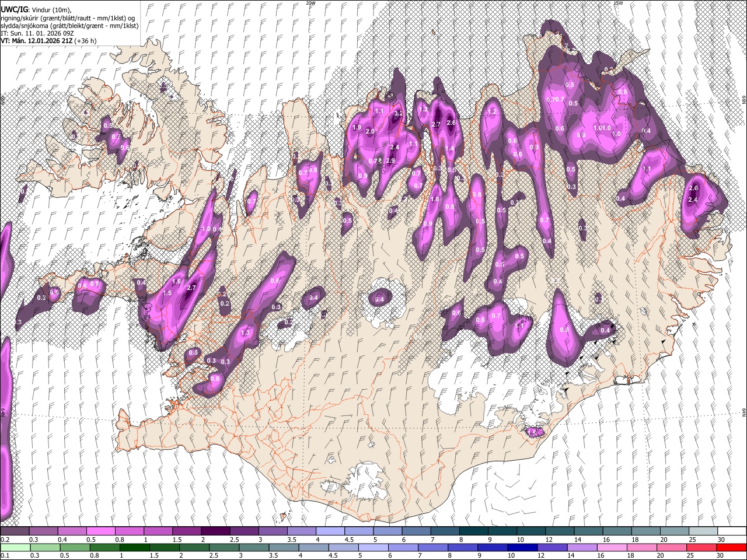Viewport: 747px width, 560px height.
Task: Choose the 3–3.5 violet snow legend swatch
Action: coord(272,531)
